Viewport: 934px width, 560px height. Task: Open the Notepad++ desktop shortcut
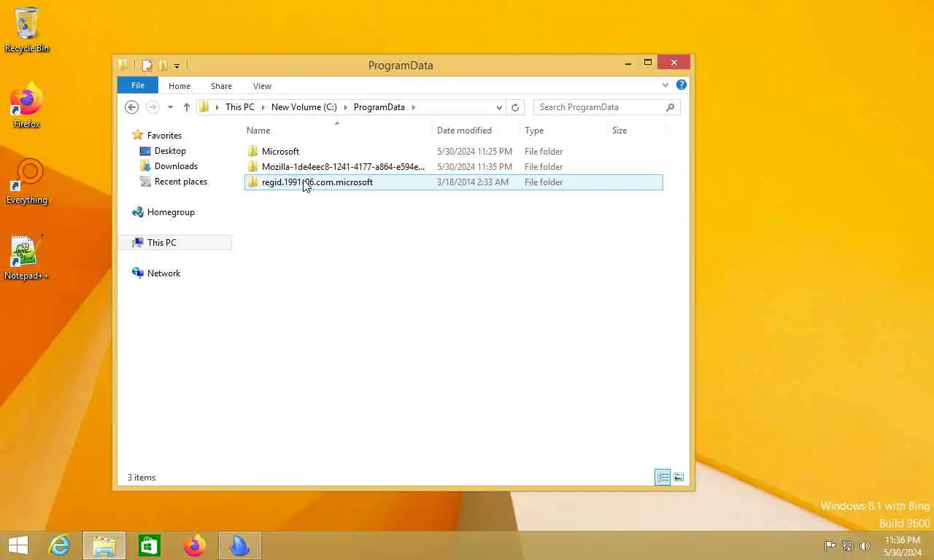[x=27, y=257]
